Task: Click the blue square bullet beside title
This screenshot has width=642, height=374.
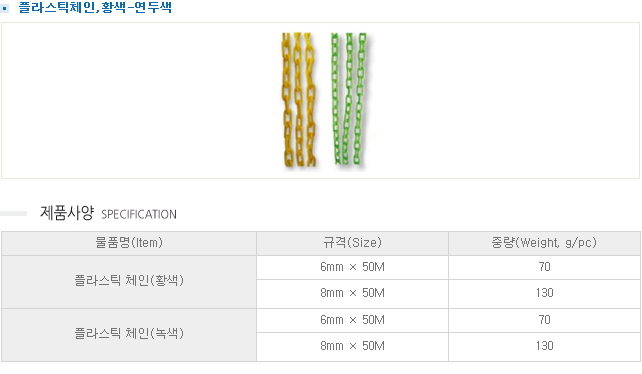Action: pyautogui.click(x=5, y=8)
